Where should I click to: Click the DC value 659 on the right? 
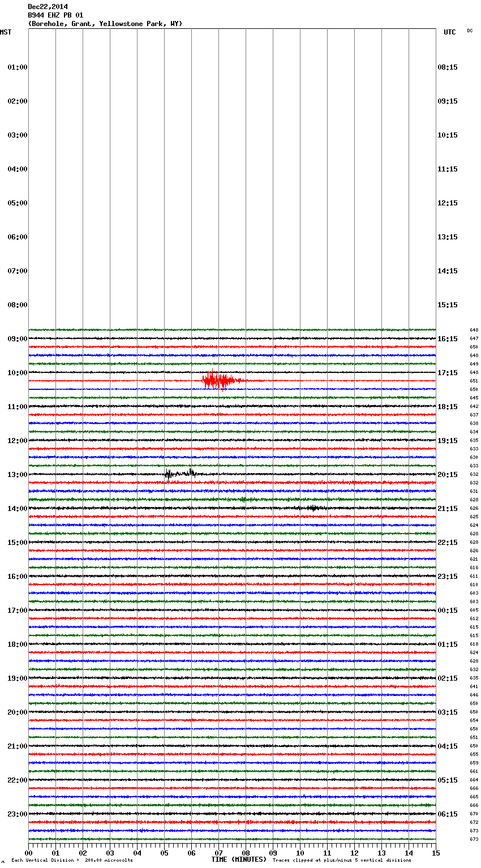[x=474, y=763]
